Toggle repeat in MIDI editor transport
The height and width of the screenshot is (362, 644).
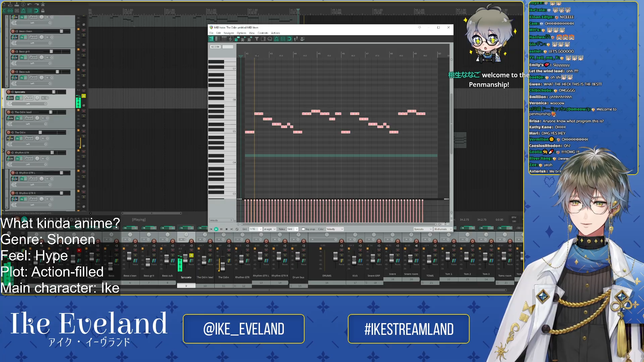point(237,229)
